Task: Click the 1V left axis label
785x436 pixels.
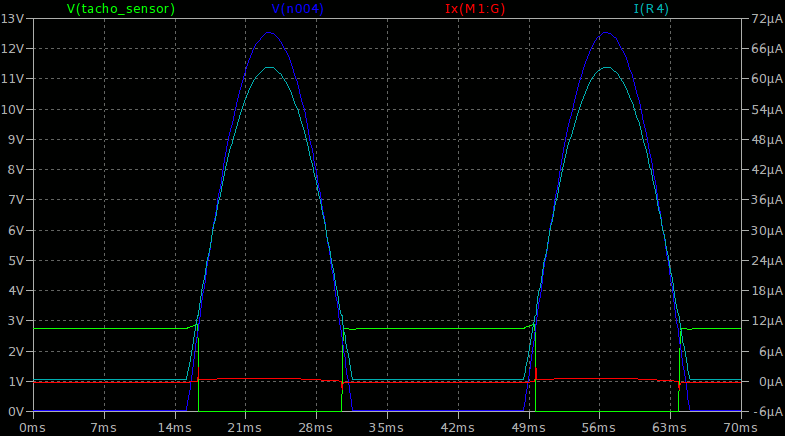Action: pos(16,382)
